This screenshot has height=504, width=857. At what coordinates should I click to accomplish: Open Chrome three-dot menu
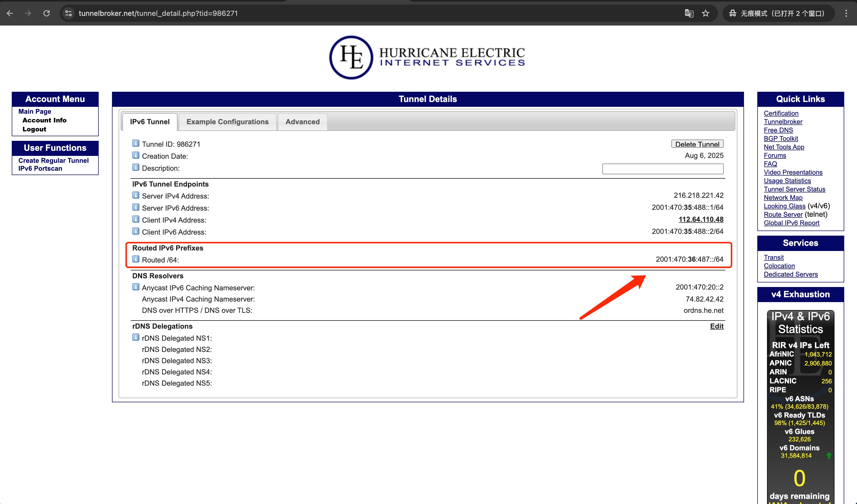click(x=846, y=13)
